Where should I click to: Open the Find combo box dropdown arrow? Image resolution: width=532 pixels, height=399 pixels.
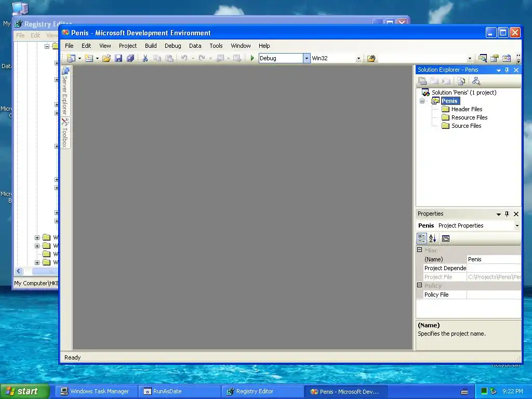[470, 58]
